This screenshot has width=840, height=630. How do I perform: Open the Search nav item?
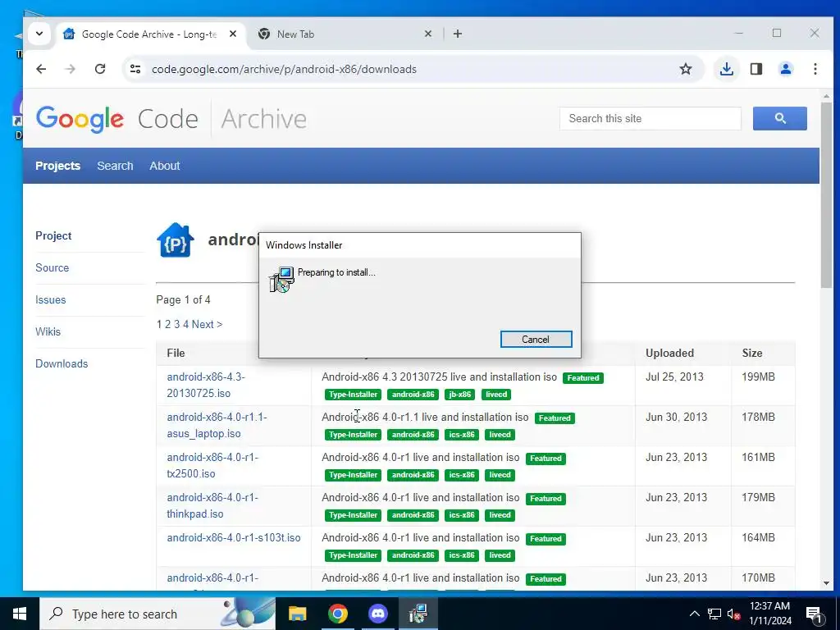click(x=115, y=166)
